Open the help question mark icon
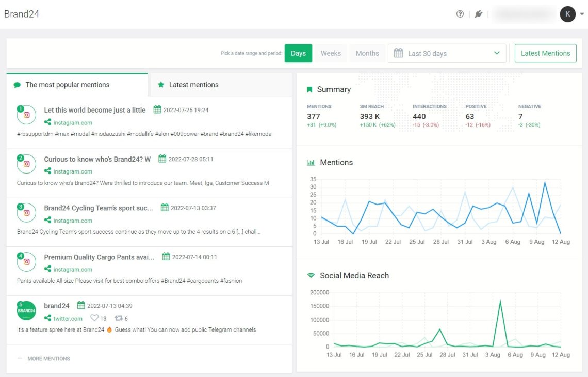The width and height of the screenshot is (588, 377). point(460,14)
